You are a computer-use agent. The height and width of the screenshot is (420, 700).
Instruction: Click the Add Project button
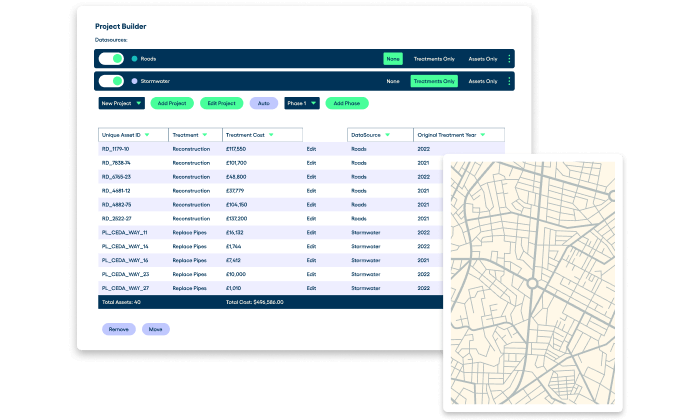[x=172, y=103]
